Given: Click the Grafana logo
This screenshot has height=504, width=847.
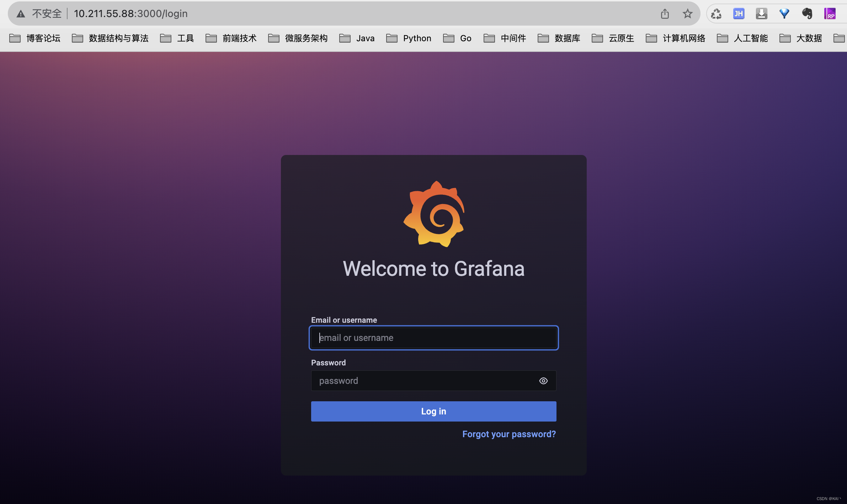Looking at the screenshot, I should (434, 214).
